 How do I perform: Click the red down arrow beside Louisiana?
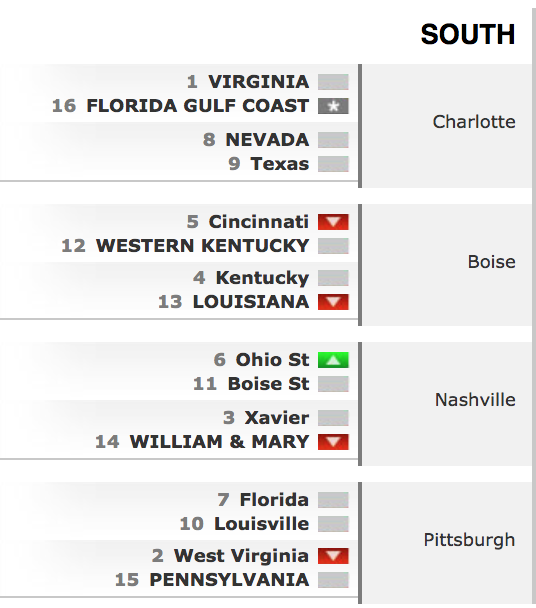[333, 302]
